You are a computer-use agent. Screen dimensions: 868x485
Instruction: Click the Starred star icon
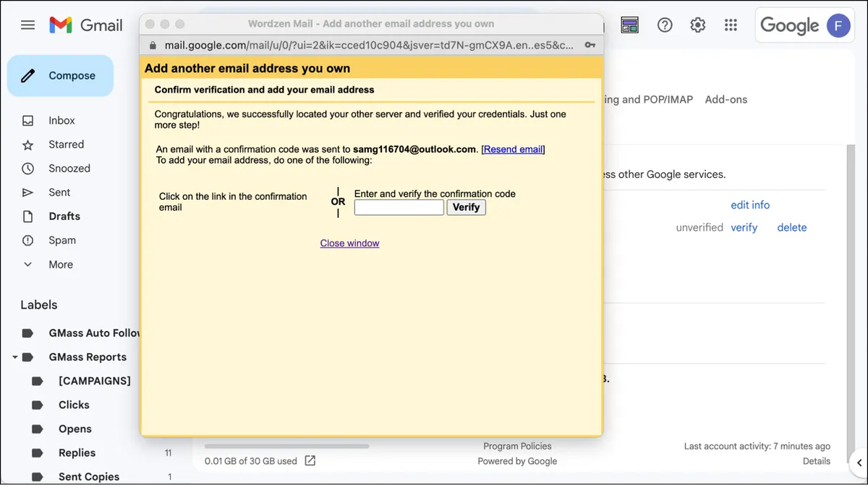tap(27, 145)
